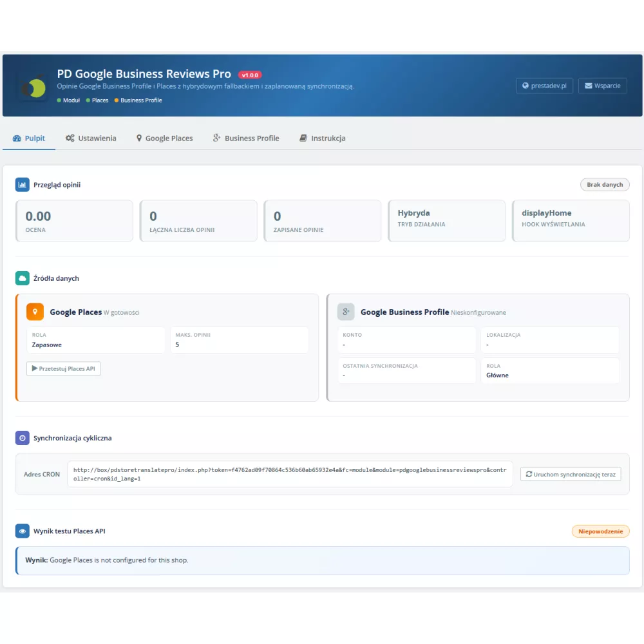Viewport: 644px width, 644px height.
Task: Click the Przegląd opinii section heading
Action: point(57,185)
